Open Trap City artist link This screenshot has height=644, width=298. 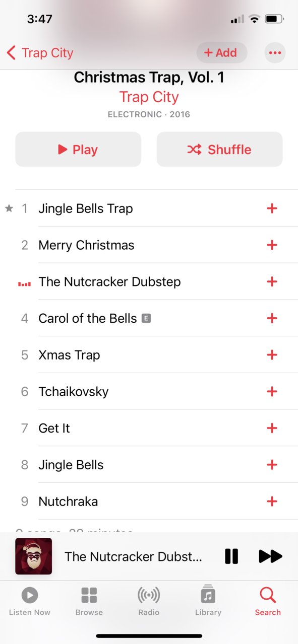click(x=149, y=97)
